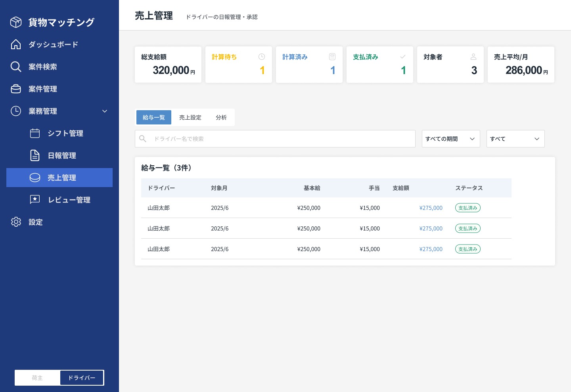Click the レビュー管理 star icon
The height and width of the screenshot is (392, 571).
coord(35,200)
